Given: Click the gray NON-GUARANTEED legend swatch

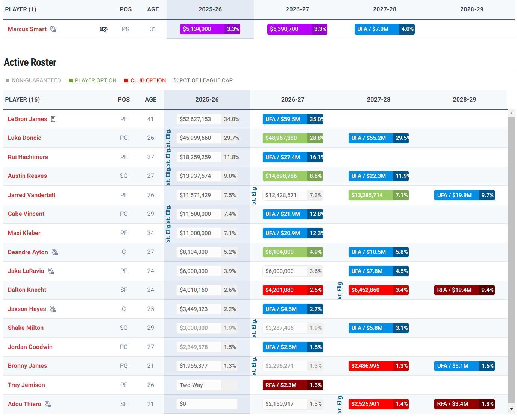Looking at the screenshot, I should point(8,80).
